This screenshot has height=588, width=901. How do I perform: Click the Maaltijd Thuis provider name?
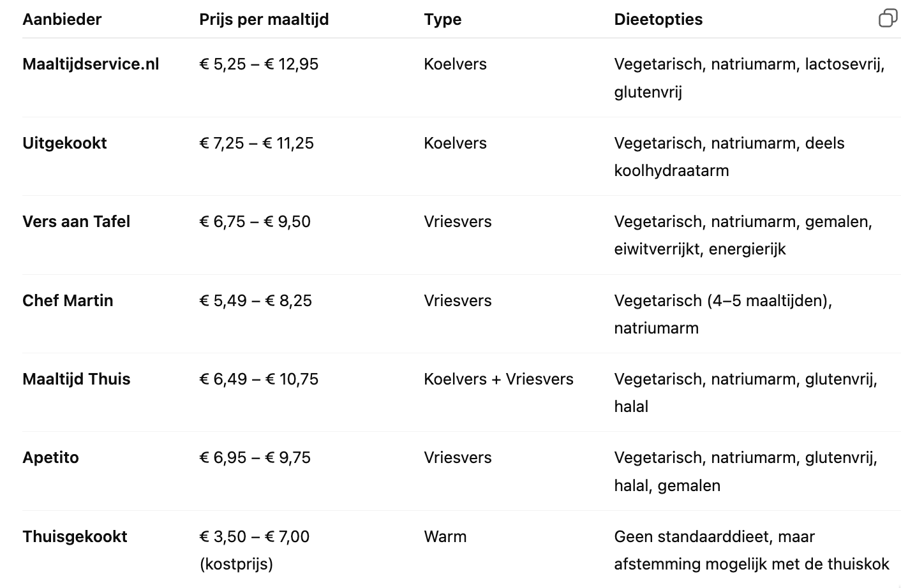pos(76,379)
